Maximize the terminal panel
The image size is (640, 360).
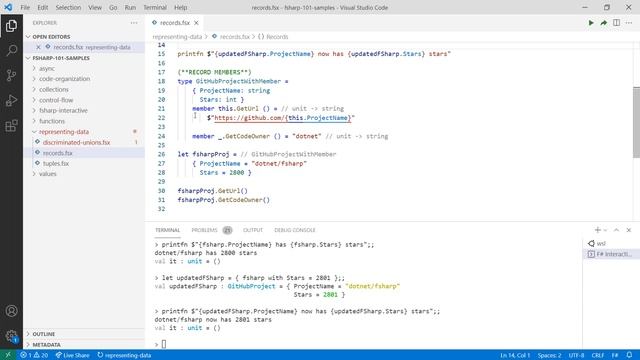click(x=616, y=230)
